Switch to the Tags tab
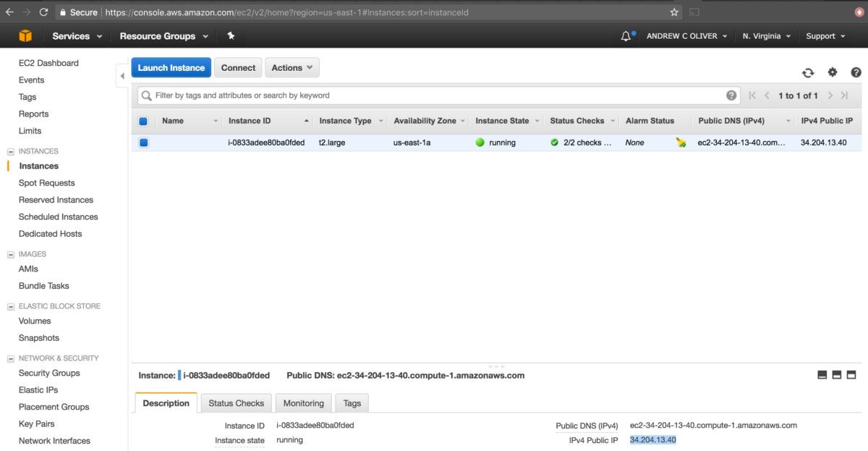This screenshot has height=451, width=868. point(352,403)
